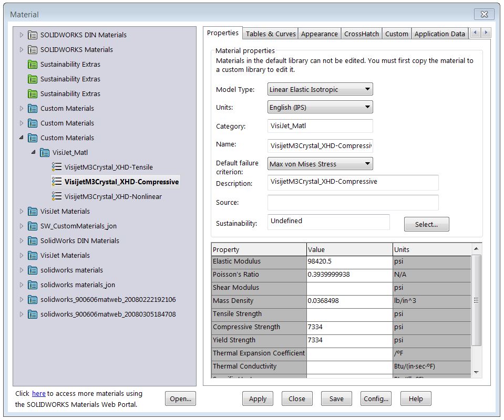Click the Apply button
This screenshot has width=504, height=420.
tap(258, 398)
